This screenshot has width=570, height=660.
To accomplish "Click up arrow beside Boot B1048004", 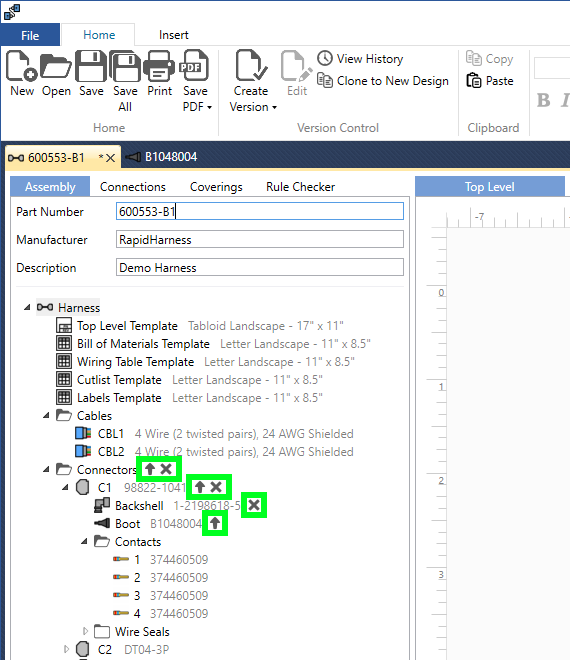I will 215,523.
